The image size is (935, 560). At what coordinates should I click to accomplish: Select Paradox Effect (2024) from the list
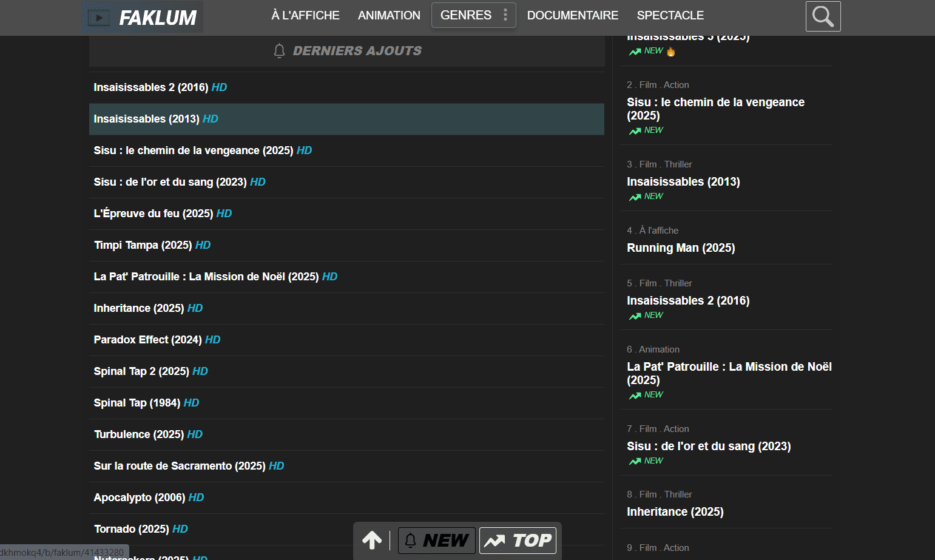click(147, 340)
